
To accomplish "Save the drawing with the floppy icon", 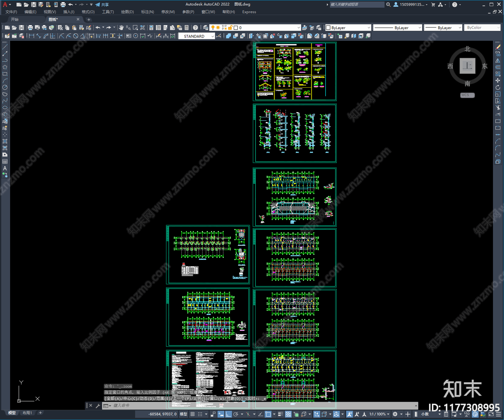I will click(21, 28).
